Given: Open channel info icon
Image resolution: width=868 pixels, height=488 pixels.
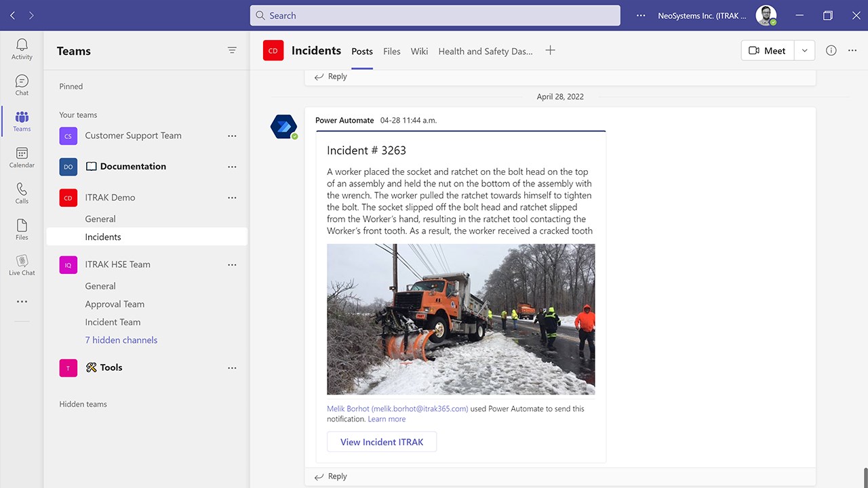Looking at the screenshot, I should [831, 50].
